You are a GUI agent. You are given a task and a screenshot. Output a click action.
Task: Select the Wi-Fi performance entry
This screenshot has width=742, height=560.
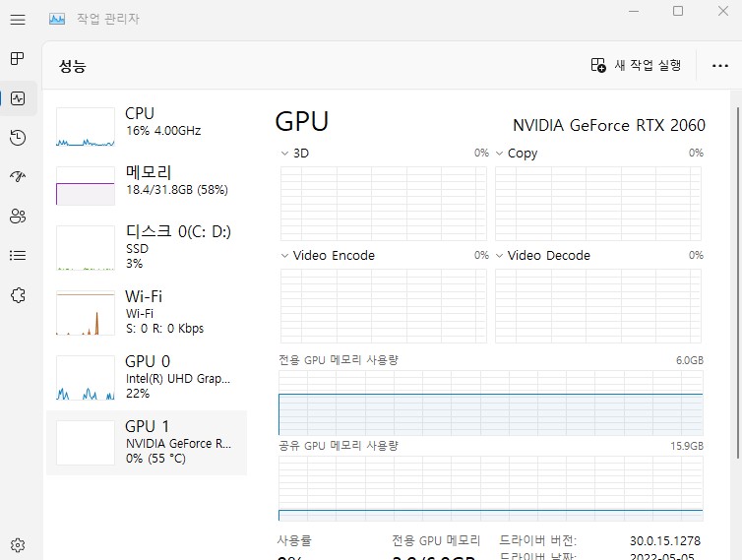(x=147, y=312)
